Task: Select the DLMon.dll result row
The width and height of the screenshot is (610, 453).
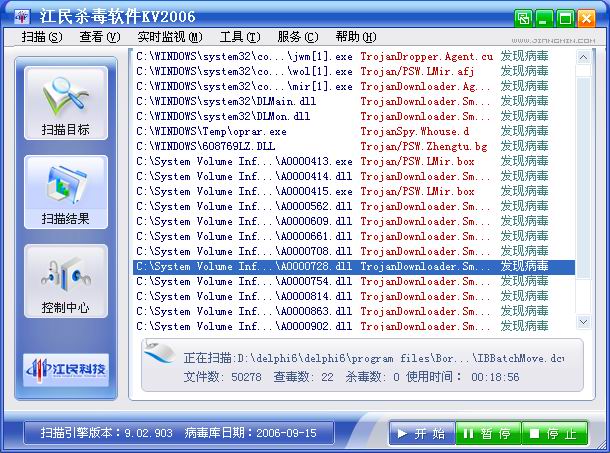Action: [x=354, y=116]
